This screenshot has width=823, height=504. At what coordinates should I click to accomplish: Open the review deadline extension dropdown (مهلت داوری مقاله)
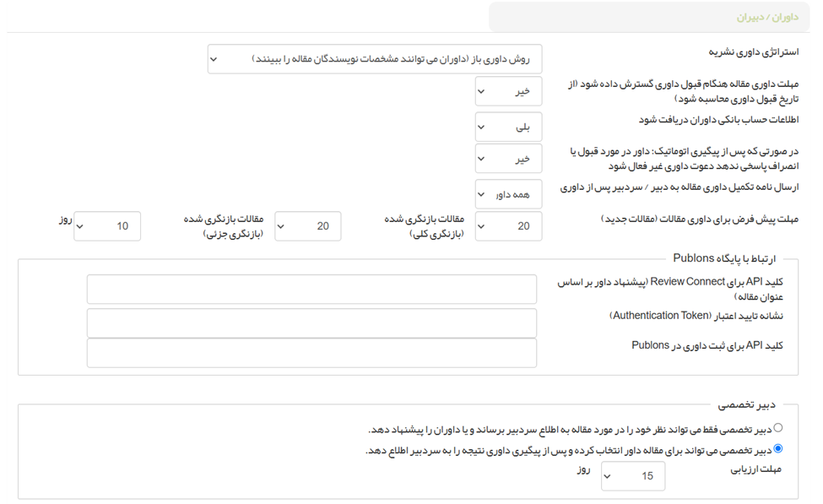click(508, 91)
